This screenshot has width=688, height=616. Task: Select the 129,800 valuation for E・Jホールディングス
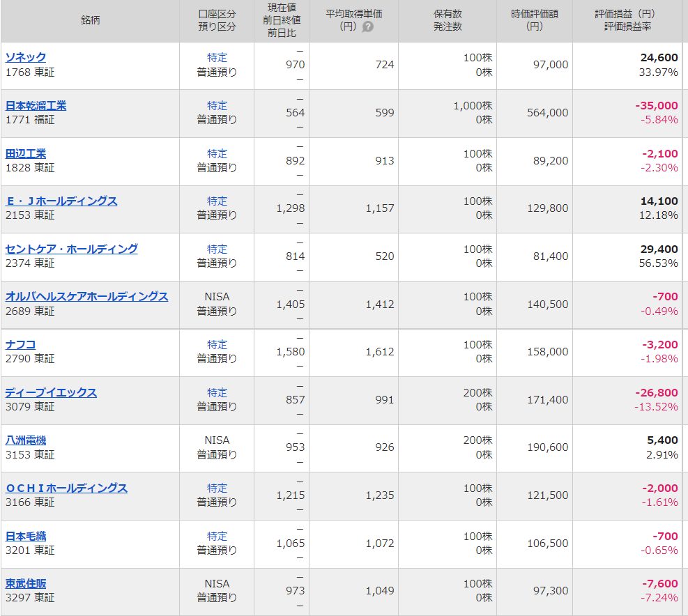(548, 208)
